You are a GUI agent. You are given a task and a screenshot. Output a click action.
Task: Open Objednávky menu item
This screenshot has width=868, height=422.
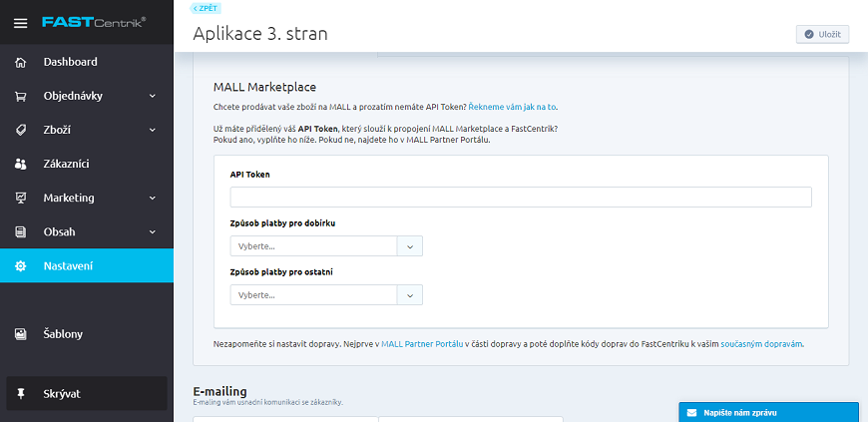click(x=87, y=97)
